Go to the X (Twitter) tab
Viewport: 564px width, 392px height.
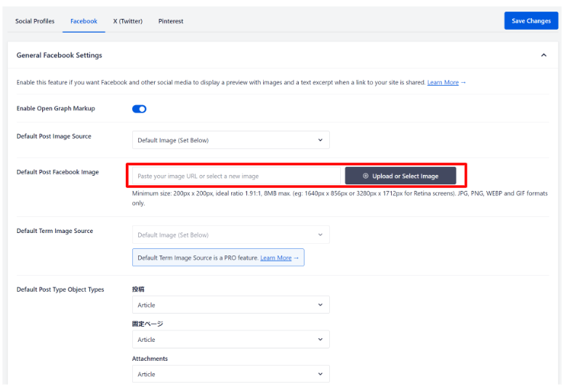127,21
